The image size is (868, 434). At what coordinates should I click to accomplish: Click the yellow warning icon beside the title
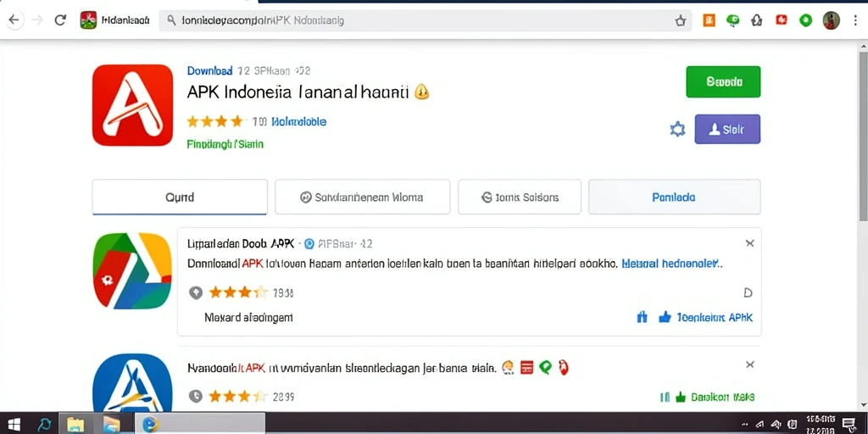pos(422,92)
